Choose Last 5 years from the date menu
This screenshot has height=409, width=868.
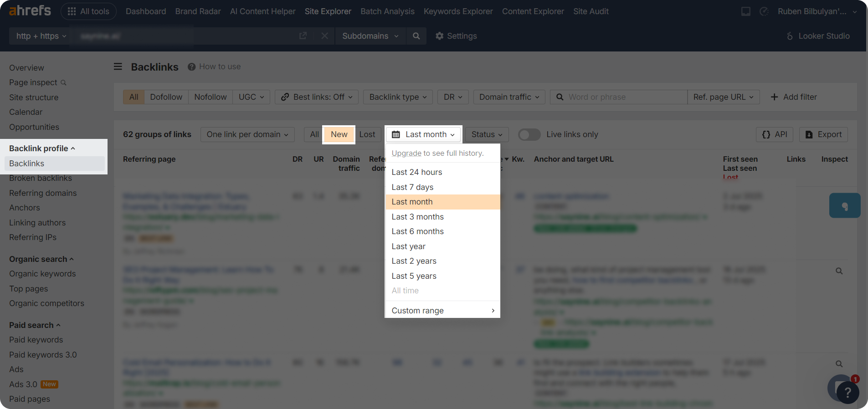point(442,276)
